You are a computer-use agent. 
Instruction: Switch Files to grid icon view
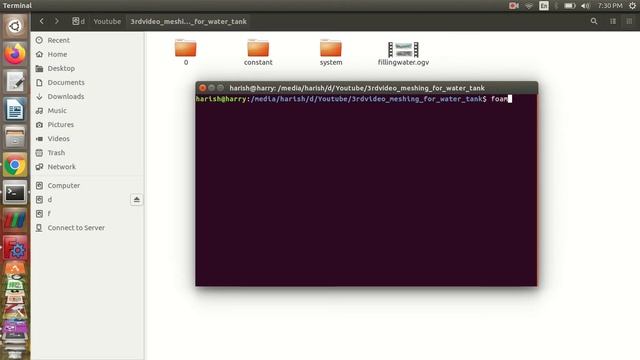pyautogui.click(x=629, y=21)
